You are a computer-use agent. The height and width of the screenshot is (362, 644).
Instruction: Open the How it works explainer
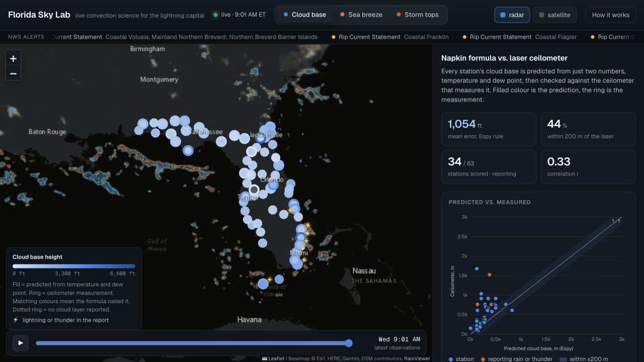[610, 15]
